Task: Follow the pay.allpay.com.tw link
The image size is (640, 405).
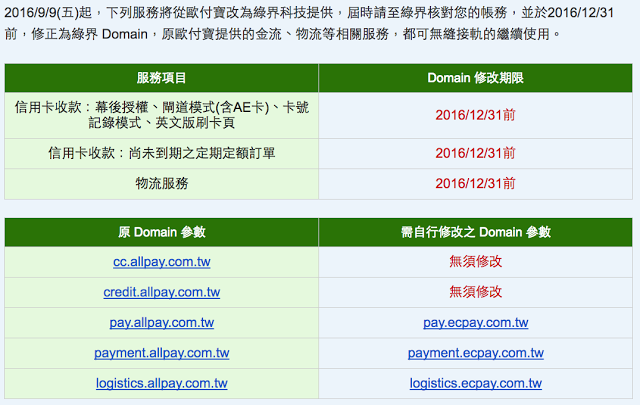Action: point(162,323)
